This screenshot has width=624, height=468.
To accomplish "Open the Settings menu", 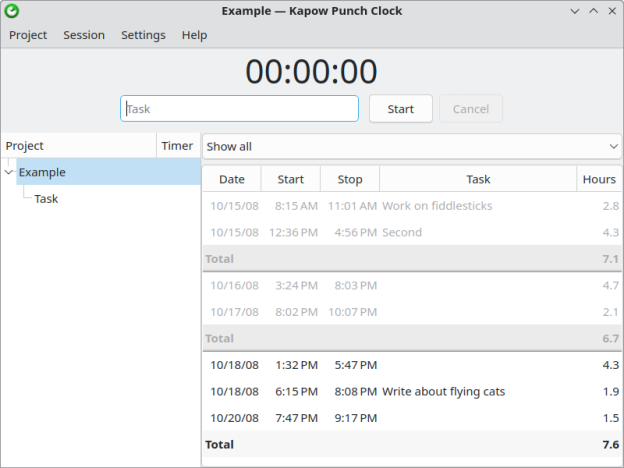I will pos(143,35).
